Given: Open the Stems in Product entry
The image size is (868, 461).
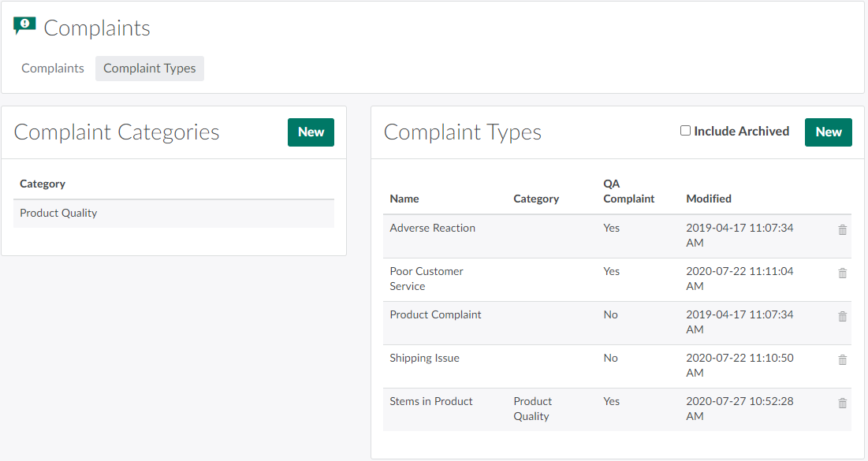Looking at the screenshot, I should (x=431, y=402).
